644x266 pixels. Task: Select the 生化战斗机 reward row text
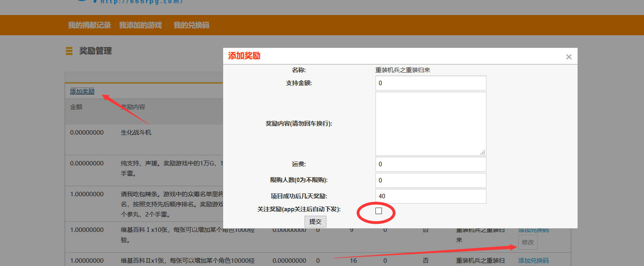click(136, 133)
